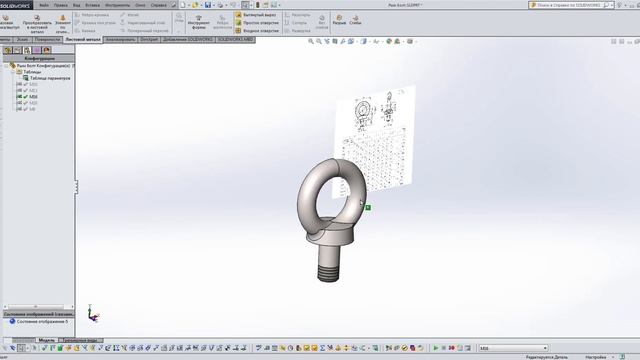640x360 pixels.
Task: Click the Sigma equations icon
Action: click(x=322, y=348)
